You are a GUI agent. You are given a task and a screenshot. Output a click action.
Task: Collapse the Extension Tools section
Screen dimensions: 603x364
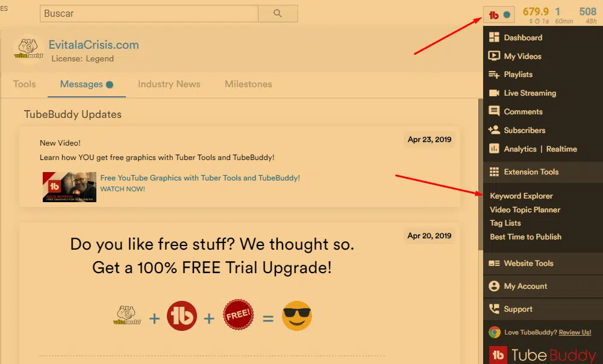[x=543, y=171]
